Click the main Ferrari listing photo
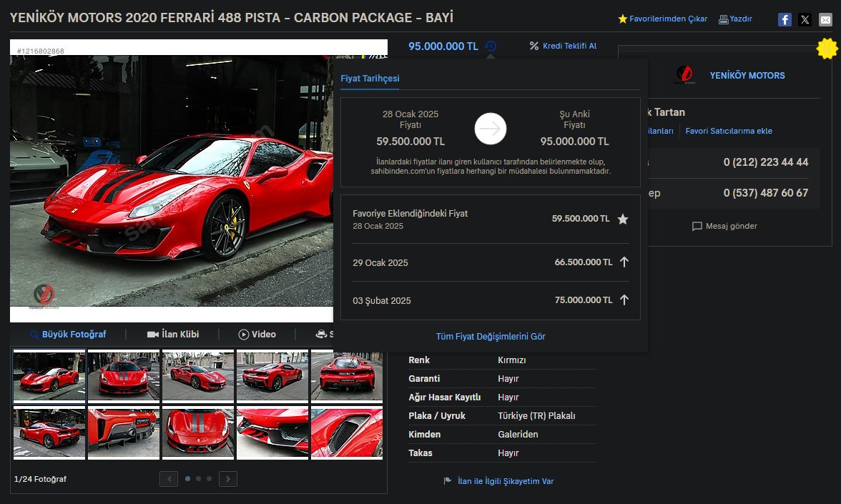Viewport: 841px width, 504px height. (x=172, y=181)
